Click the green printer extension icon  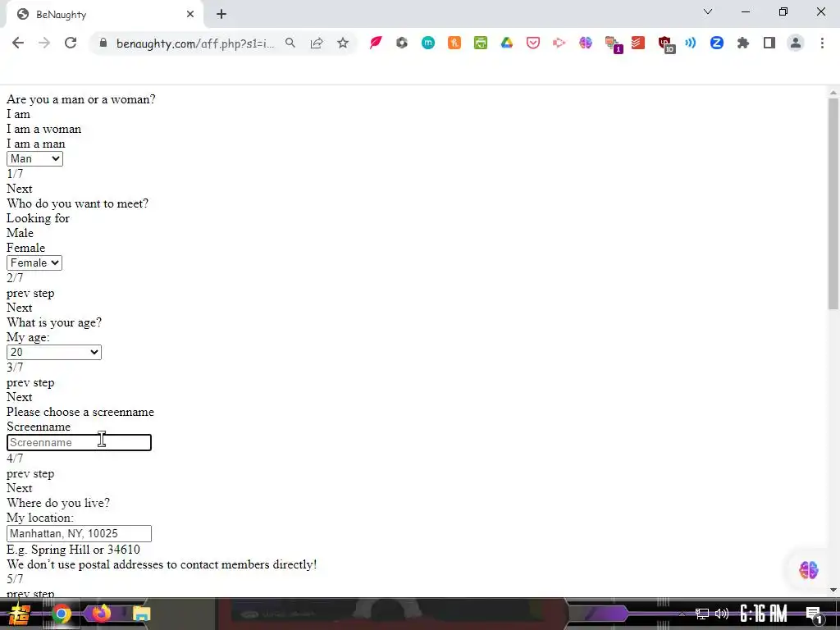481,43
